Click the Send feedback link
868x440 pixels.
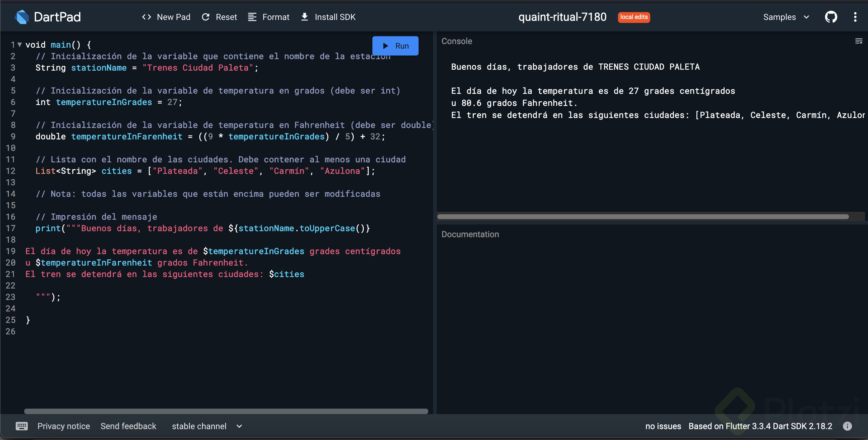coord(128,426)
